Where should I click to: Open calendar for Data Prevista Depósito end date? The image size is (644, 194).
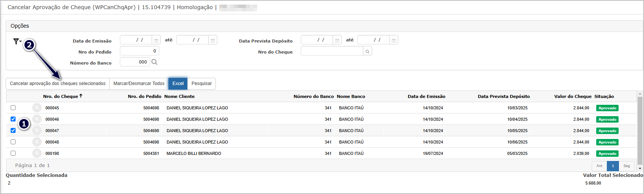click(394, 40)
